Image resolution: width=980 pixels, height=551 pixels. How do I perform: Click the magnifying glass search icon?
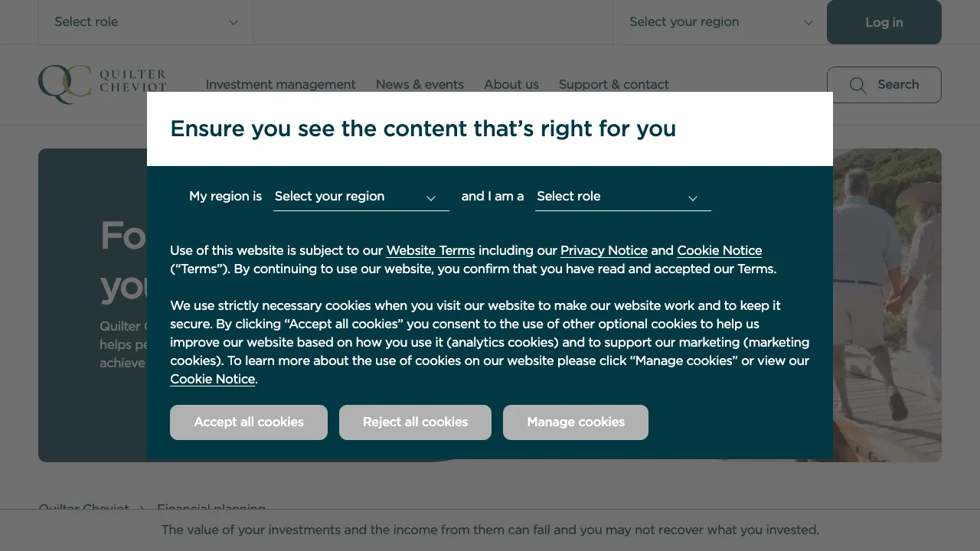pyautogui.click(x=857, y=85)
